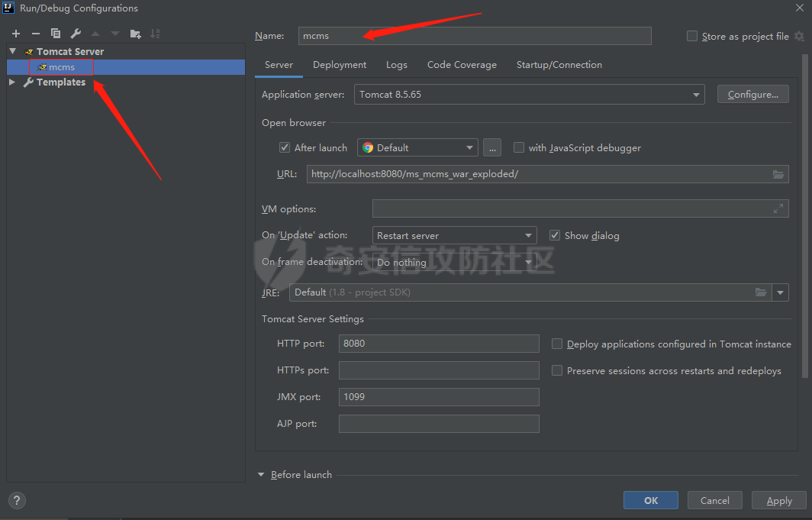Expand Templates tree node
The image size is (812, 520).
click(x=12, y=82)
